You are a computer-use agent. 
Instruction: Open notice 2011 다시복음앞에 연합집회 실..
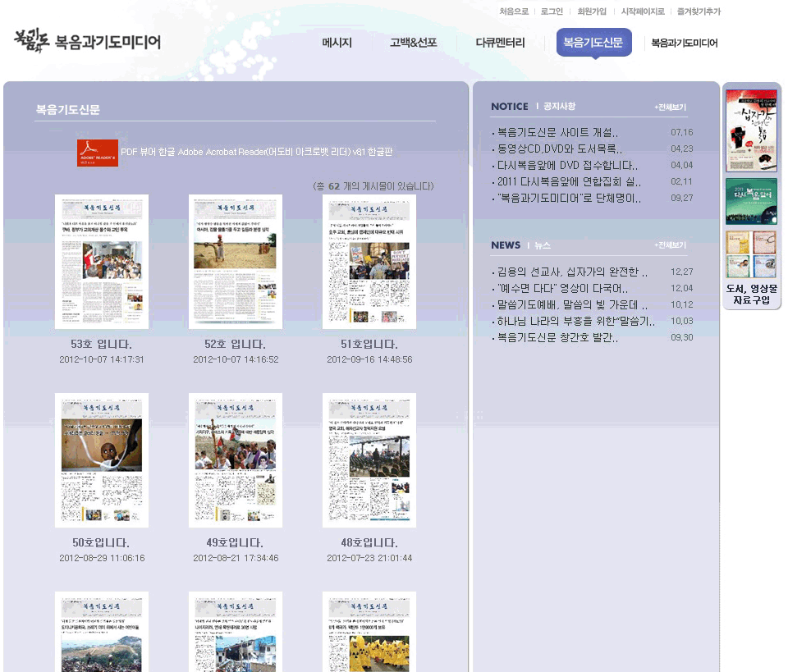pos(569,181)
